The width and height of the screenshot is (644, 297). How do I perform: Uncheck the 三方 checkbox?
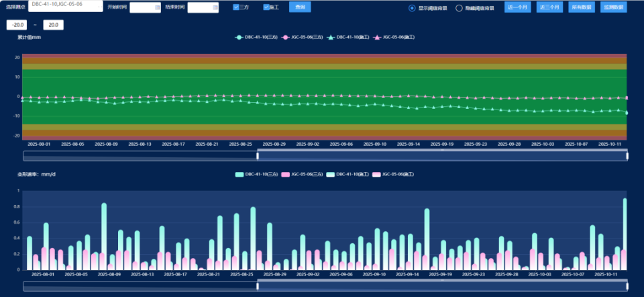(x=236, y=7)
